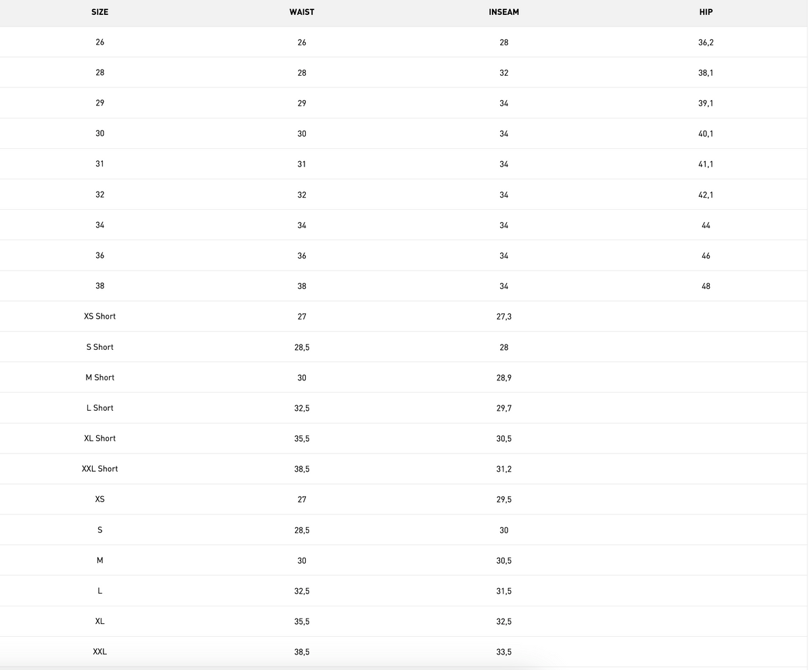
Task: Click the SIZE column header
Action: coord(99,12)
